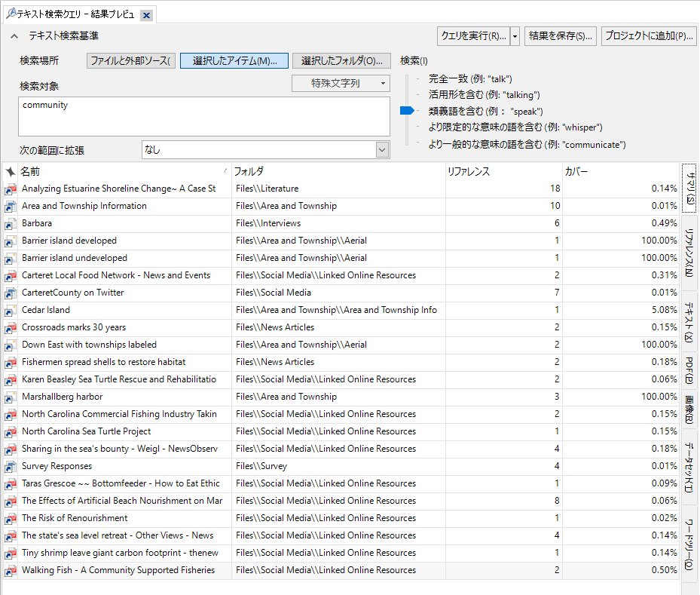
Task: Click the file icon for Survey Responses
Action: click(x=11, y=466)
